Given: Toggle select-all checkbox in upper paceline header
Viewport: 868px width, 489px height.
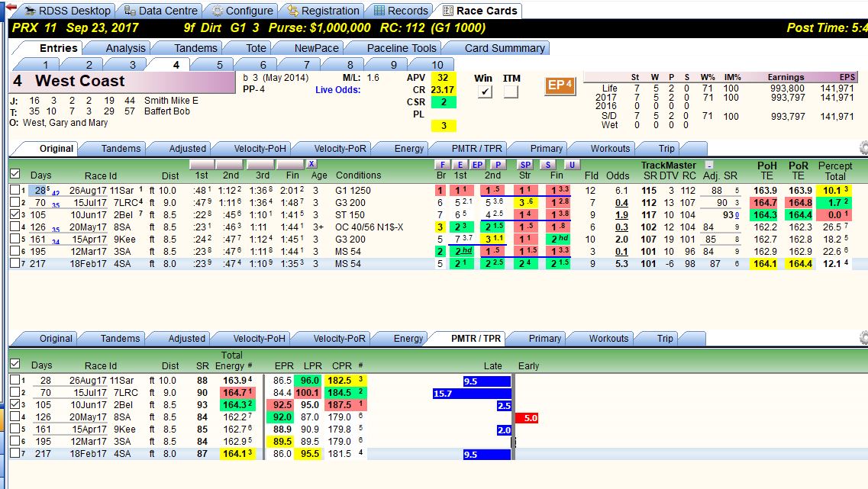Looking at the screenshot, I should (15, 174).
